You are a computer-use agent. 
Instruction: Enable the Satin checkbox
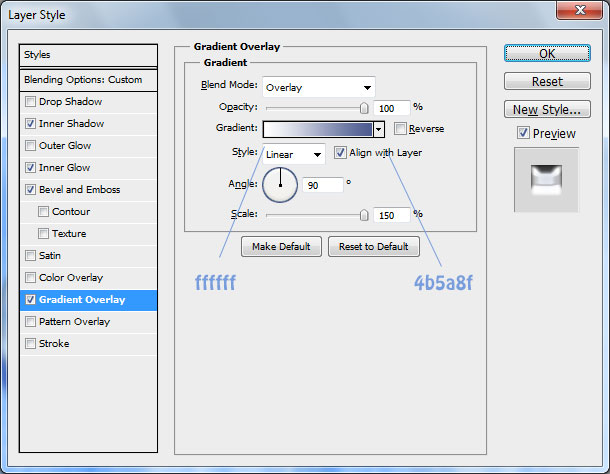coord(30,256)
